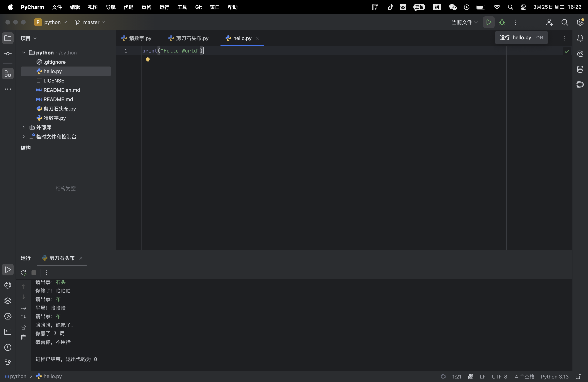The height and width of the screenshot is (382, 588).
Task: Toggle soft-wrap in the run console
Action: coord(23,307)
